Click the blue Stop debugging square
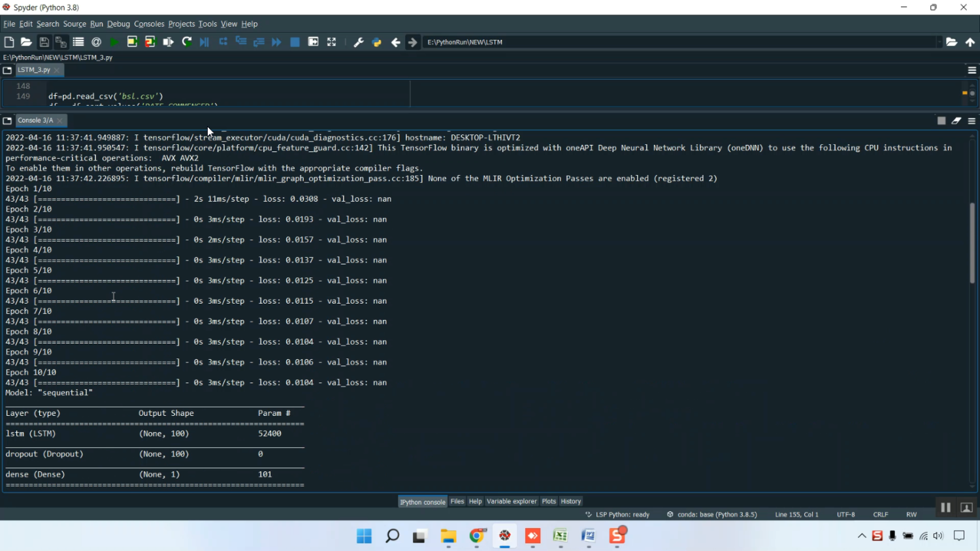The height and width of the screenshot is (551, 980). 295,42
